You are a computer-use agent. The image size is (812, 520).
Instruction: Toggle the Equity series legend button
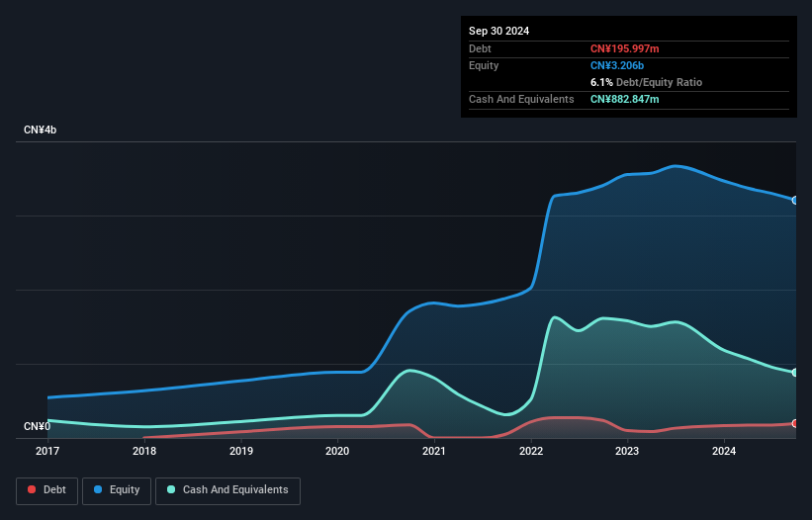[x=117, y=490]
